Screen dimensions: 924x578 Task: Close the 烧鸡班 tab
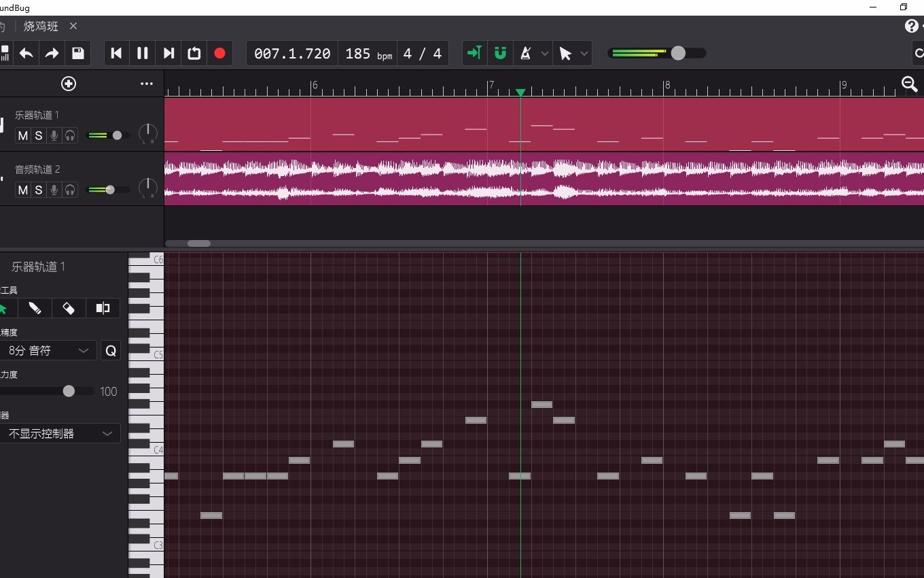73,26
